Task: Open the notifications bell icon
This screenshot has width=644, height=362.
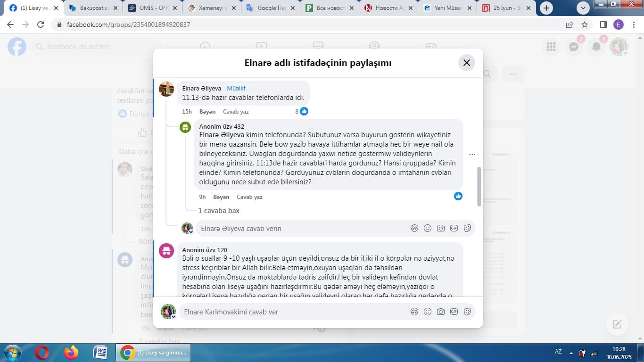Action: [x=596, y=47]
